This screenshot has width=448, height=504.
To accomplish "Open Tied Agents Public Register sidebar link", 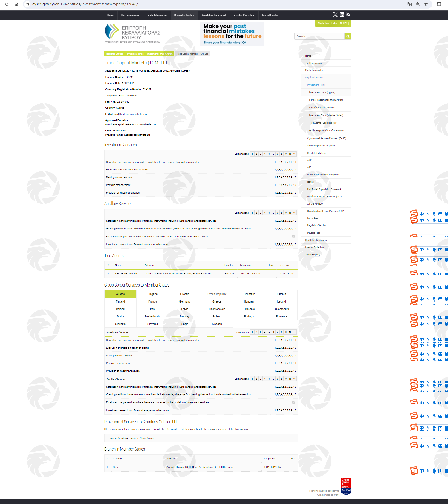I will [x=323, y=123].
